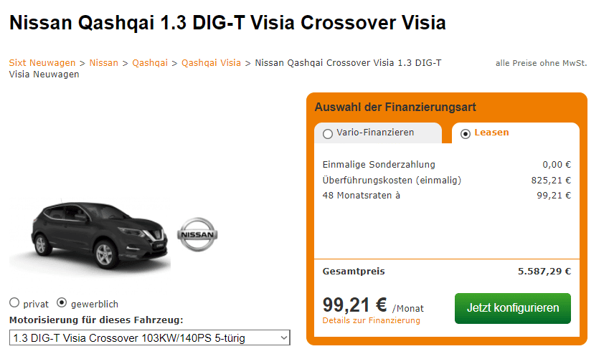609x364 pixels.
Task: Click the page title heading
Action: coord(227,22)
